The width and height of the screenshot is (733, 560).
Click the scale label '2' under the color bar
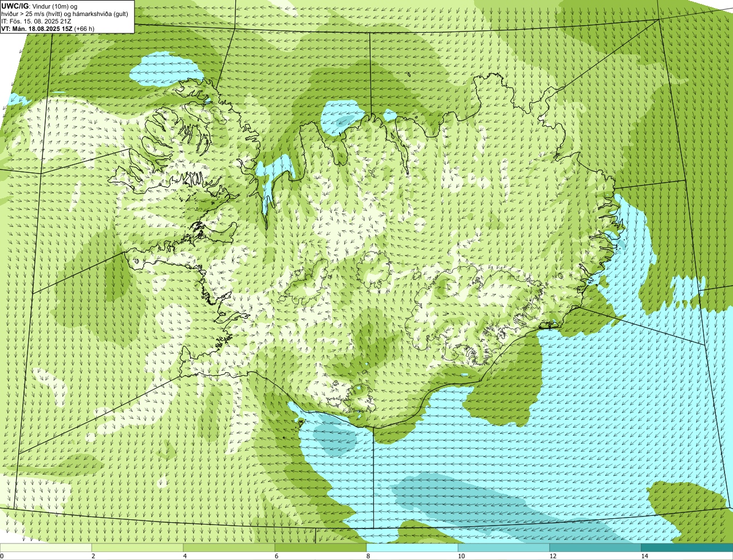pyautogui.click(x=93, y=556)
